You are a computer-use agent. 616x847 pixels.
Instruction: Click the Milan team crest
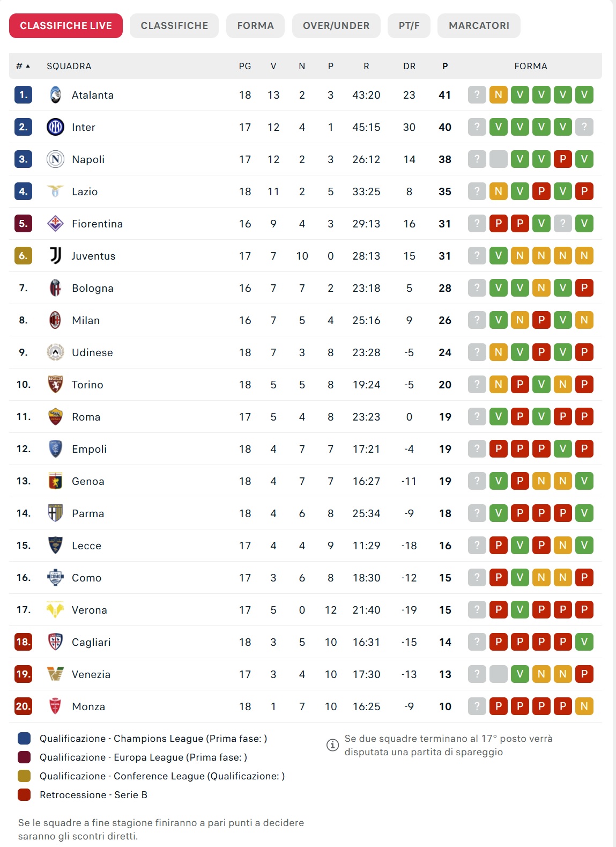tap(55, 320)
